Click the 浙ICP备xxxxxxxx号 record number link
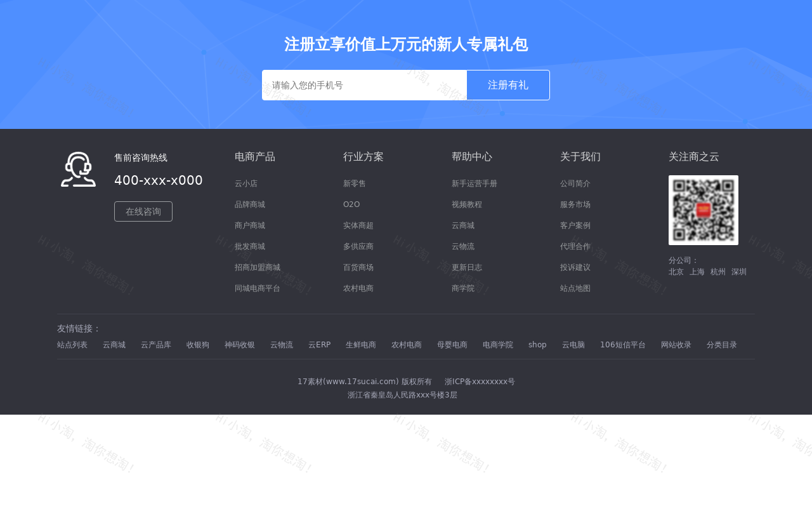 (x=479, y=381)
